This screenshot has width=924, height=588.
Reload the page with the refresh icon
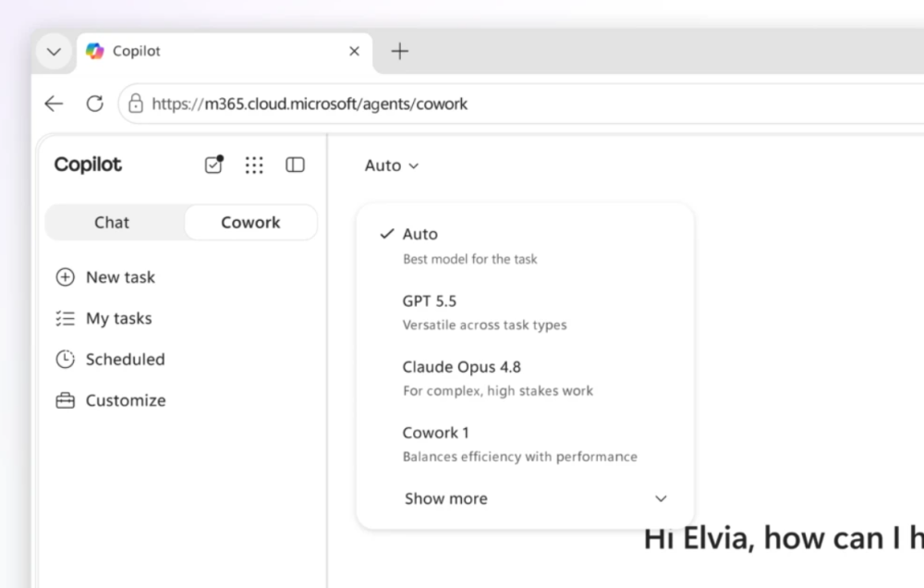point(95,104)
